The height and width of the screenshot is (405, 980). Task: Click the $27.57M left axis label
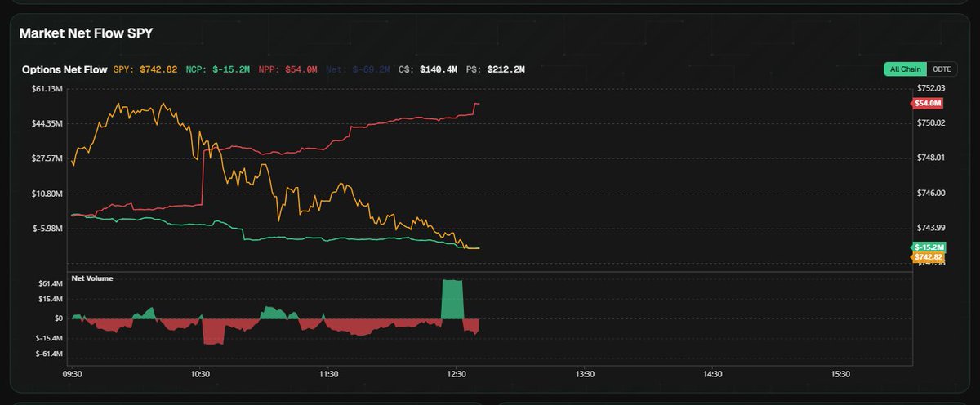(47, 158)
